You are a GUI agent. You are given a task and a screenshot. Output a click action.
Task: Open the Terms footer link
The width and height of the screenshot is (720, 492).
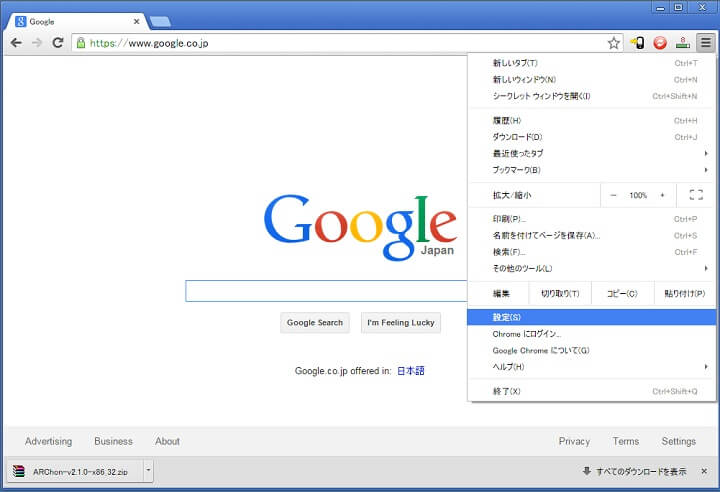coord(626,441)
